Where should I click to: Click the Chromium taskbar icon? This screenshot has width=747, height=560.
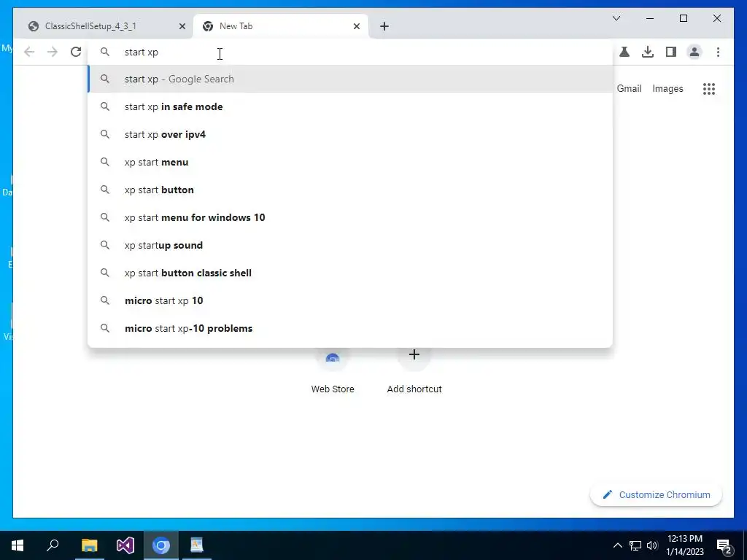click(x=161, y=545)
